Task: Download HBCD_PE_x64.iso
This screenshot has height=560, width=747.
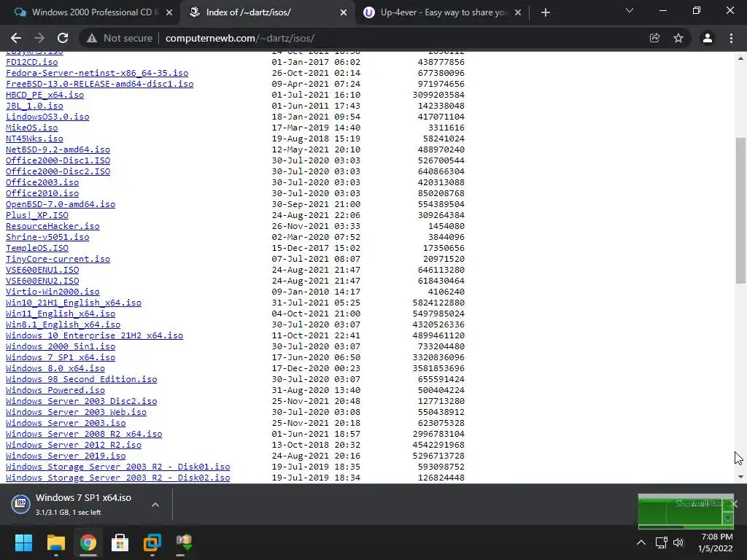Action: click(44, 95)
